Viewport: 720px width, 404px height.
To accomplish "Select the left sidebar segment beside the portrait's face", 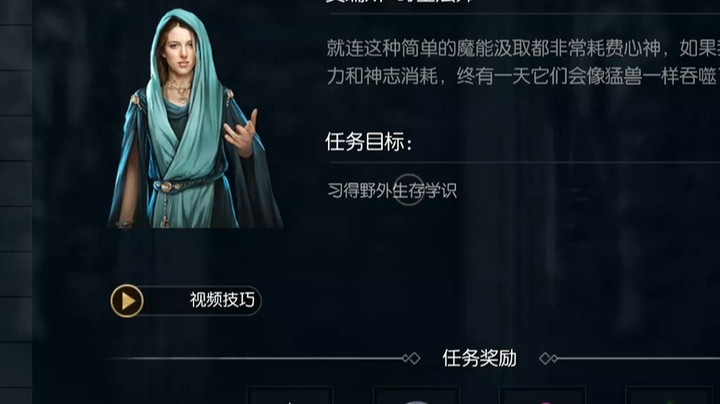I will [16, 48].
